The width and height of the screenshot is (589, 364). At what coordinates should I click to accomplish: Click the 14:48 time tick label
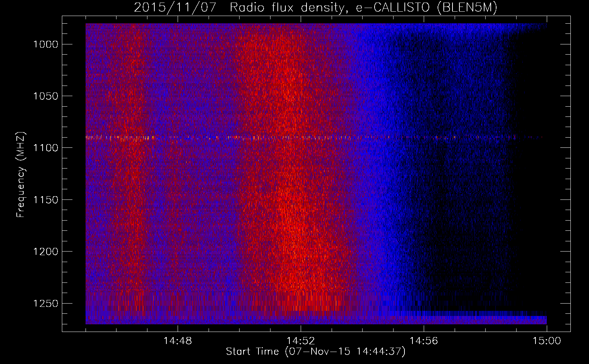[178, 341]
